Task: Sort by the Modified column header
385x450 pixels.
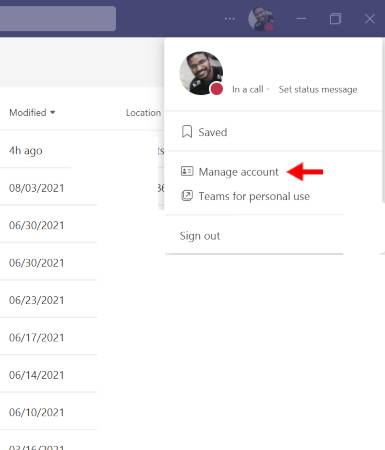Action: click(32, 113)
